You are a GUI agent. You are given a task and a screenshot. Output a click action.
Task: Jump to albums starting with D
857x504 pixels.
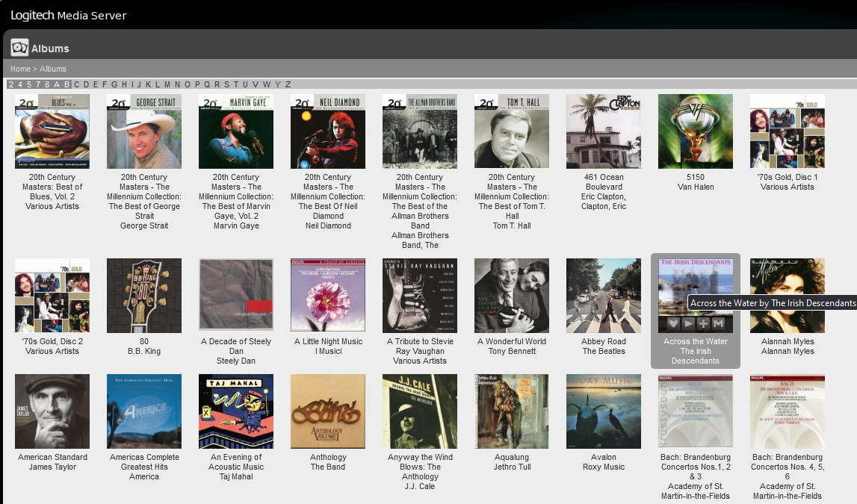(86, 84)
